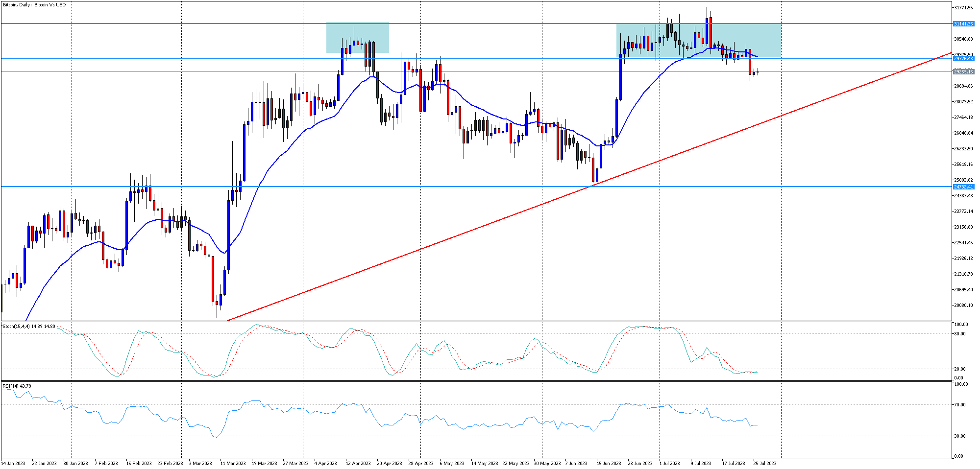Click the chart title "Bitcoin, Daily: Bitcoin Vs USD"
This screenshot has height=469, width=980.
[34, 5]
